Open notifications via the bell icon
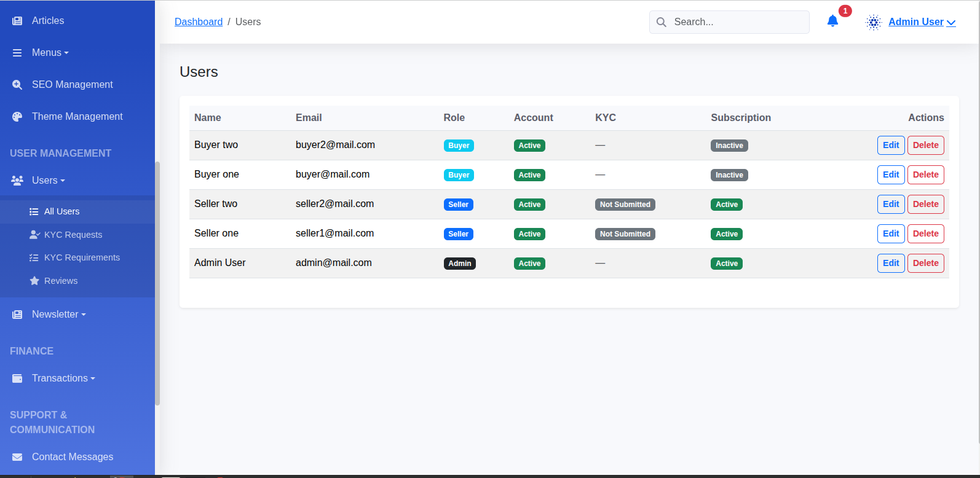980x478 pixels. tap(832, 22)
